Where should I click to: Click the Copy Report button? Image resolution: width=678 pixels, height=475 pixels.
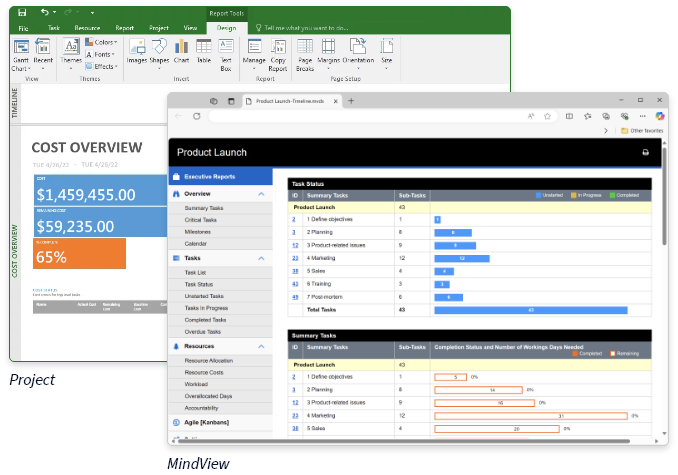coord(278,55)
